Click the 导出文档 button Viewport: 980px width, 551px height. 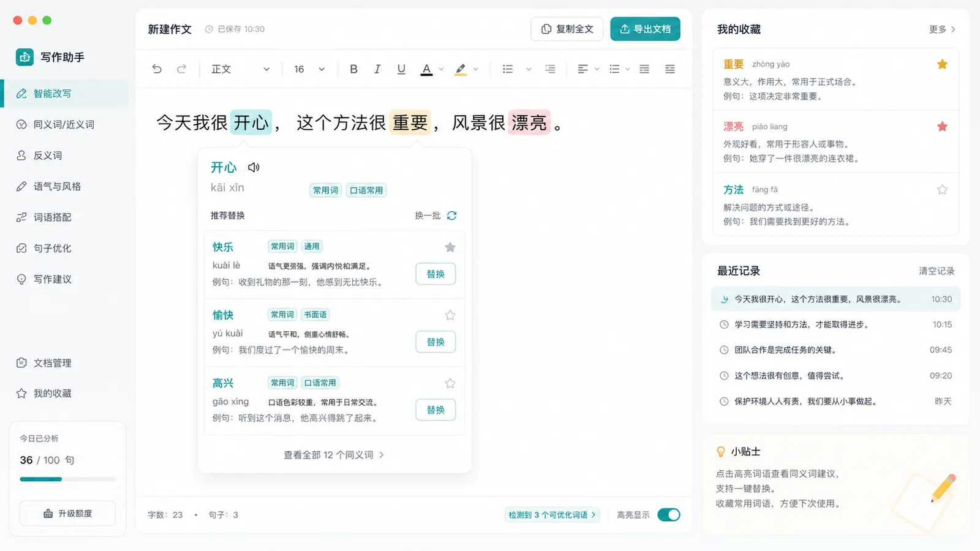pyautogui.click(x=645, y=29)
